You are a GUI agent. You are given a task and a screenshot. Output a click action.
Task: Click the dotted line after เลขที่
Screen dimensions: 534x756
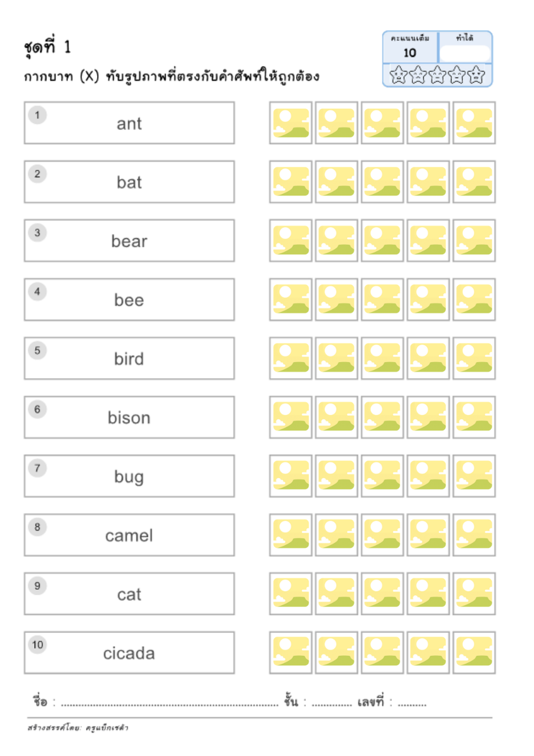point(412,705)
